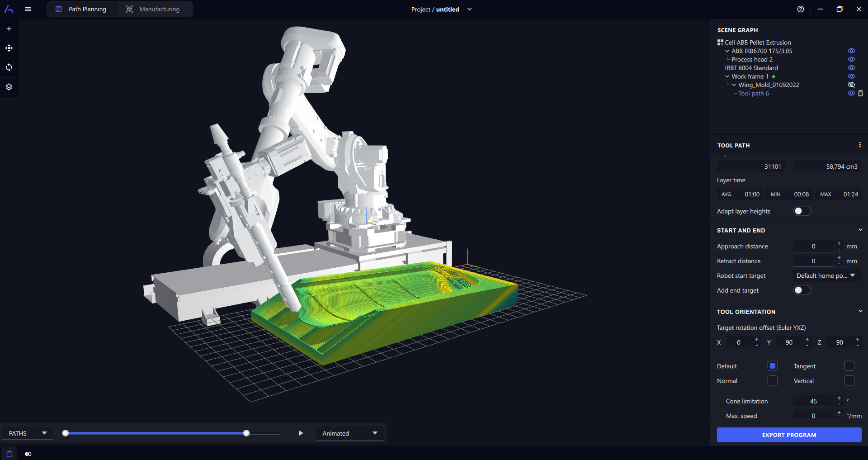Open the Layers panel in the left sidebar
The image size is (868, 460).
pyautogui.click(x=9, y=87)
